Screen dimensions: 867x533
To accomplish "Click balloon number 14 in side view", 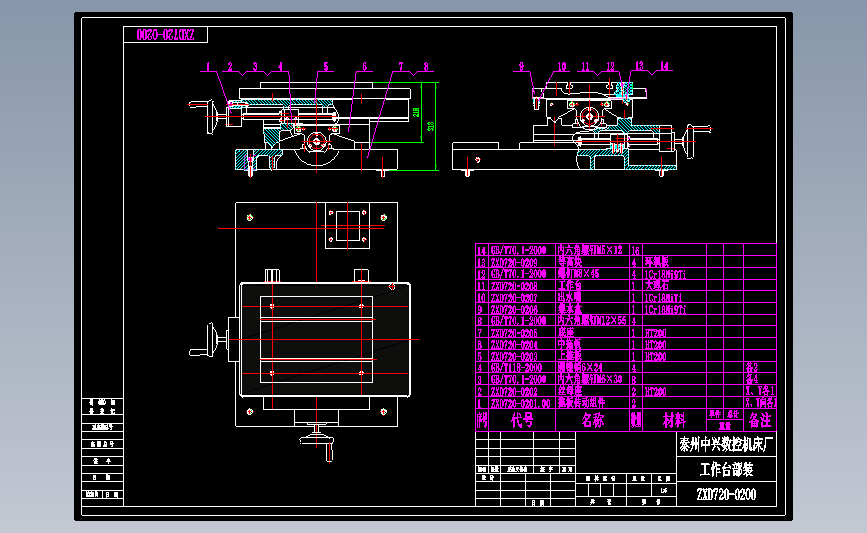I will (664, 66).
